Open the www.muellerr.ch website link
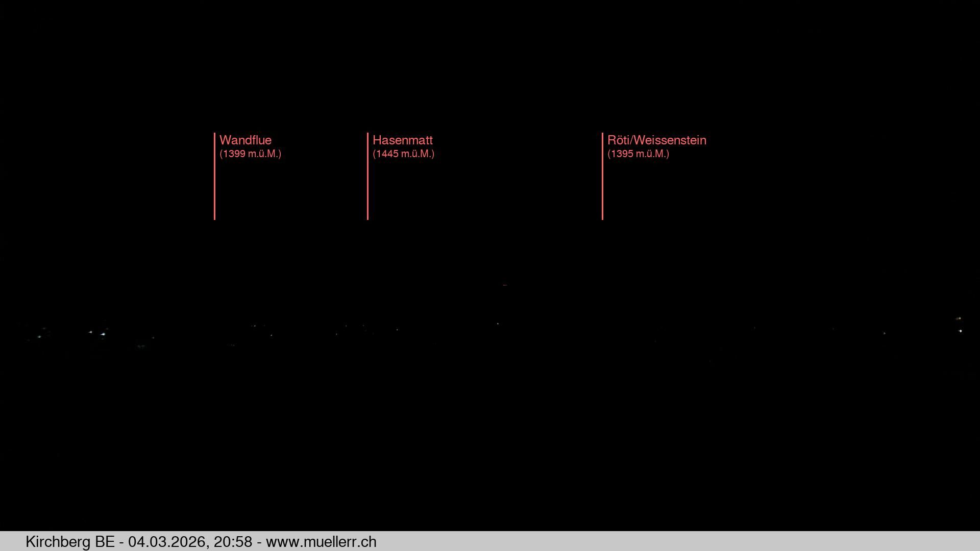 click(x=321, y=541)
